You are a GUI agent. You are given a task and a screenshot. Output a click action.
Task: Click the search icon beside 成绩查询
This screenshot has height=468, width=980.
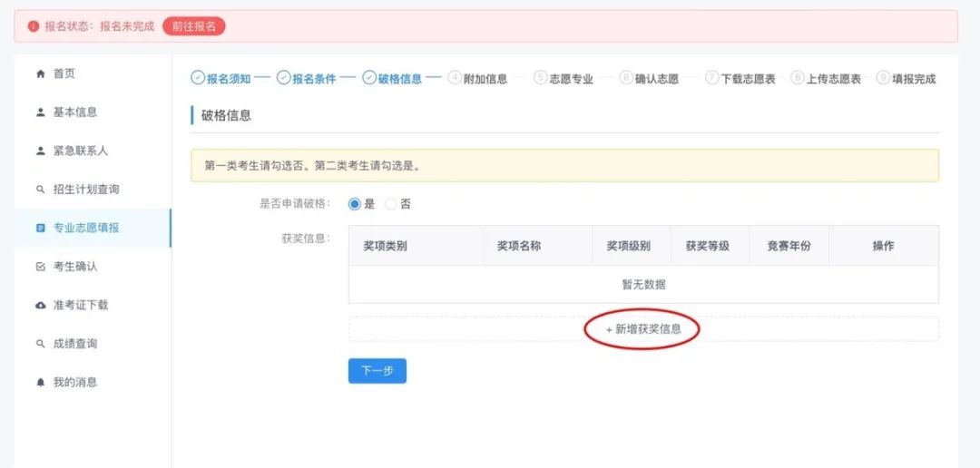41,344
